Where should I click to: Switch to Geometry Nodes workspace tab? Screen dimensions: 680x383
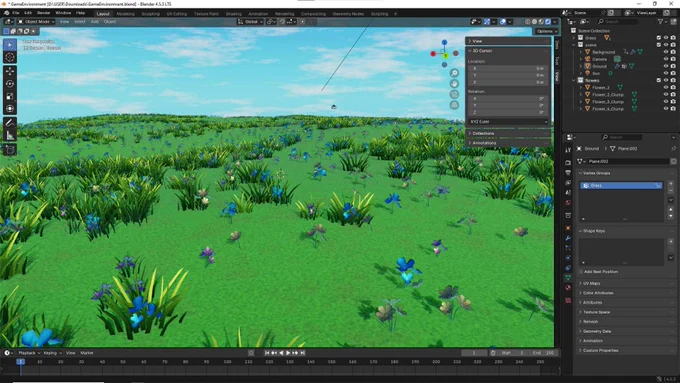[348, 14]
